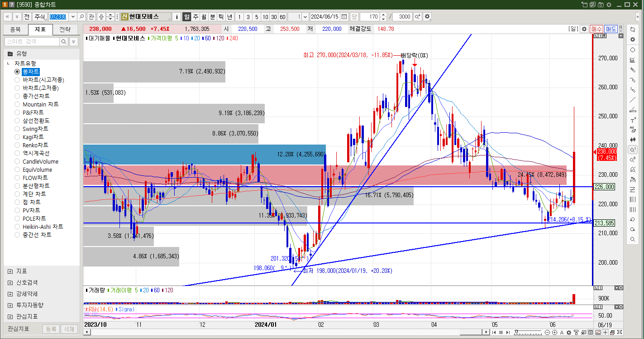The height and width of the screenshot is (339, 644).
Task: Click the 120 moving average price legend item
Action: pos(219,39)
